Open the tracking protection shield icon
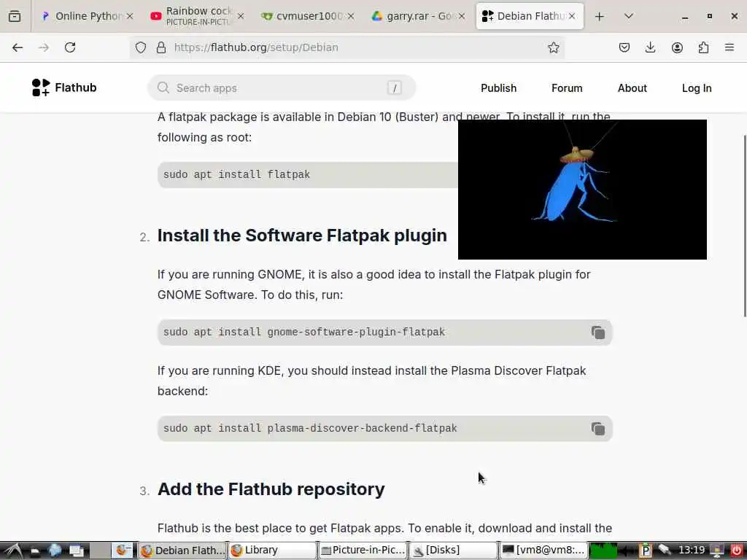 [x=141, y=47]
